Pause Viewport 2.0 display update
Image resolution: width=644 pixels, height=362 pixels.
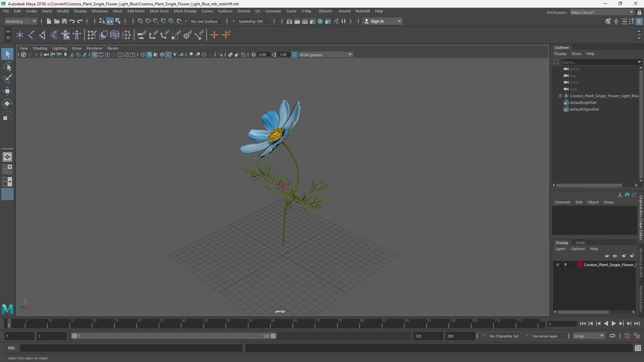(x=343, y=21)
